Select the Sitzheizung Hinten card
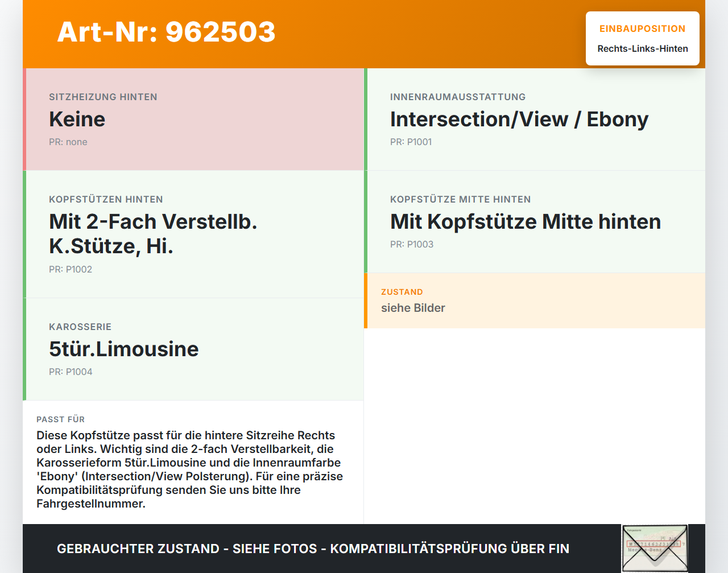This screenshot has width=728, height=573. click(x=193, y=119)
